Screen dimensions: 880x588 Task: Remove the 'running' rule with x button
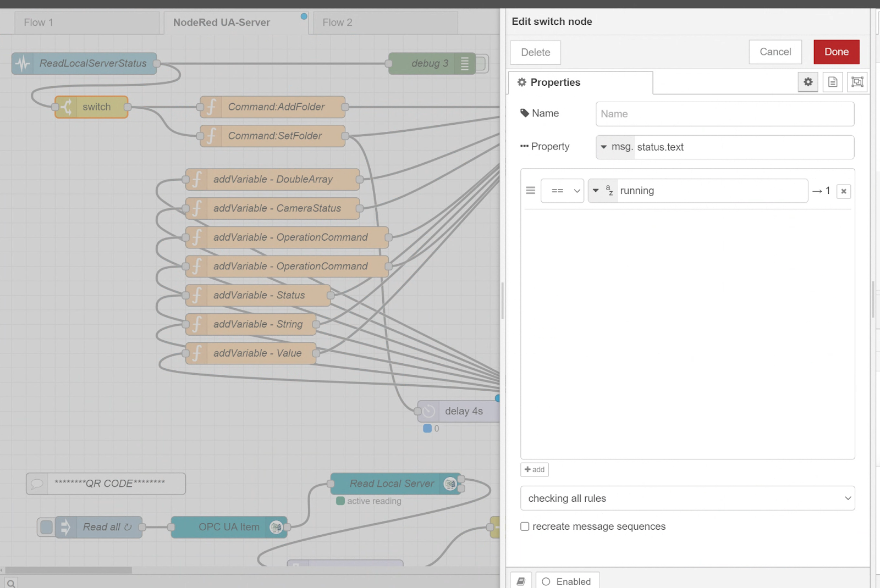[x=844, y=191]
